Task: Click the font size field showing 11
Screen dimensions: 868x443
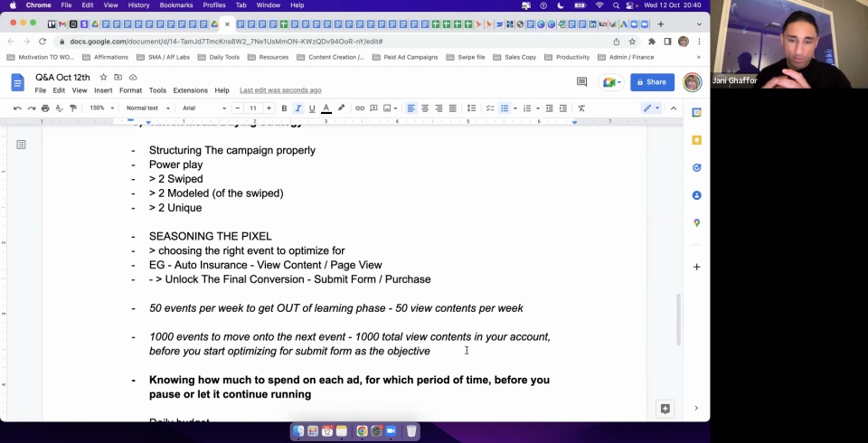Action: [253, 108]
